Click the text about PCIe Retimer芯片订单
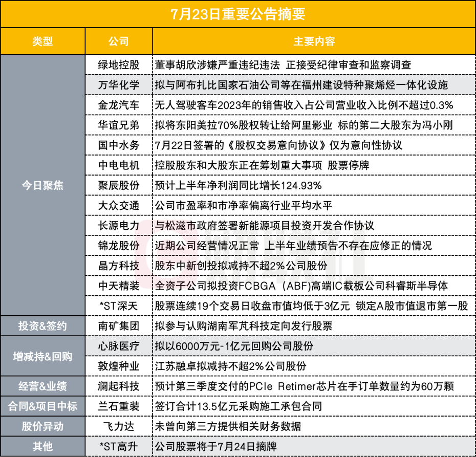The image size is (476, 457). point(305,386)
